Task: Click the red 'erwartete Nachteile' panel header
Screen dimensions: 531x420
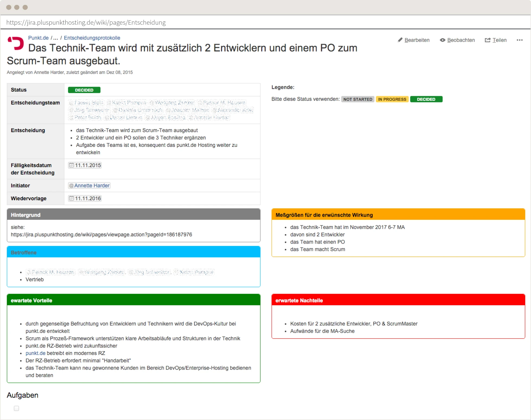Action: coord(398,300)
